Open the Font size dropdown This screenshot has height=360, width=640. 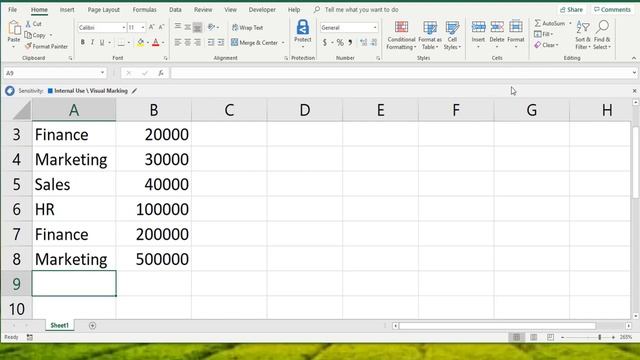(x=142, y=27)
